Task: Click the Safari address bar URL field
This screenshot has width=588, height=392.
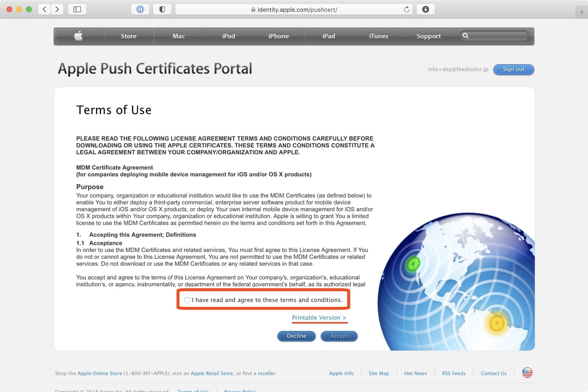Action: pos(294,9)
